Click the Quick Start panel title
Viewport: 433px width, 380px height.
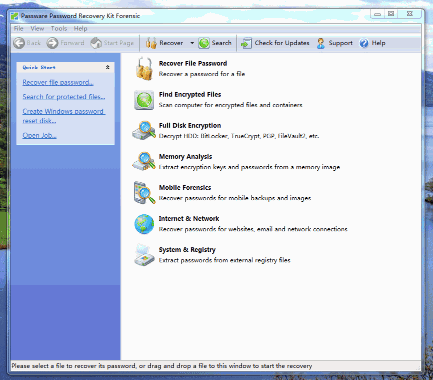pyautogui.click(x=39, y=67)
